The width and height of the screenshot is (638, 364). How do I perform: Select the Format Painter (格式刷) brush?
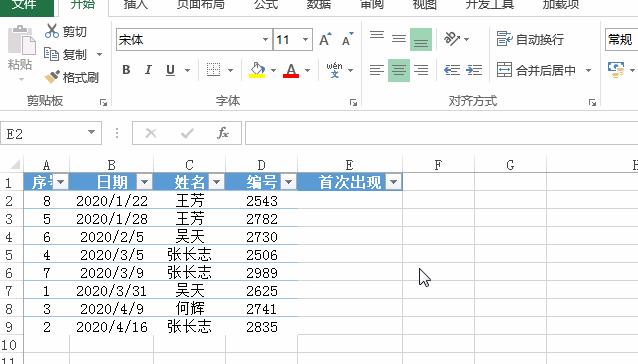point(52,77)
